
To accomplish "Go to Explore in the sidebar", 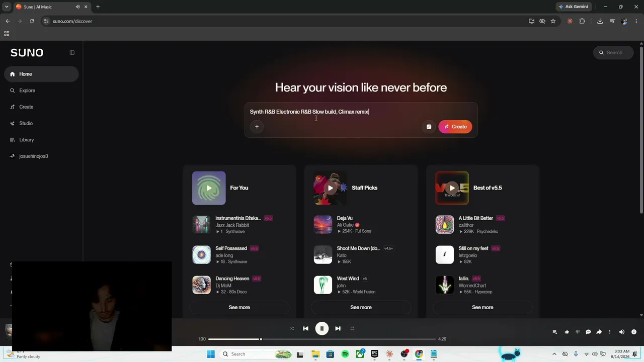I will 41,90.
